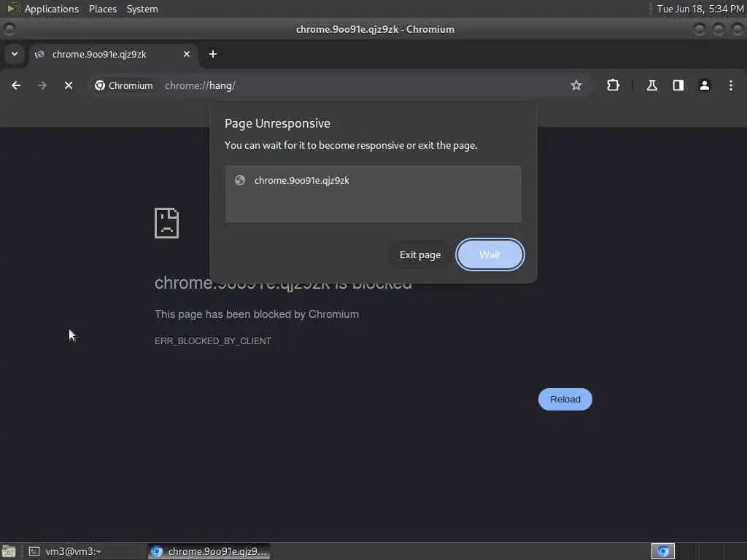This screenshot has width=747, height=560.
Task: Click the window menu icon in the title bar
Action: [9, 29]
